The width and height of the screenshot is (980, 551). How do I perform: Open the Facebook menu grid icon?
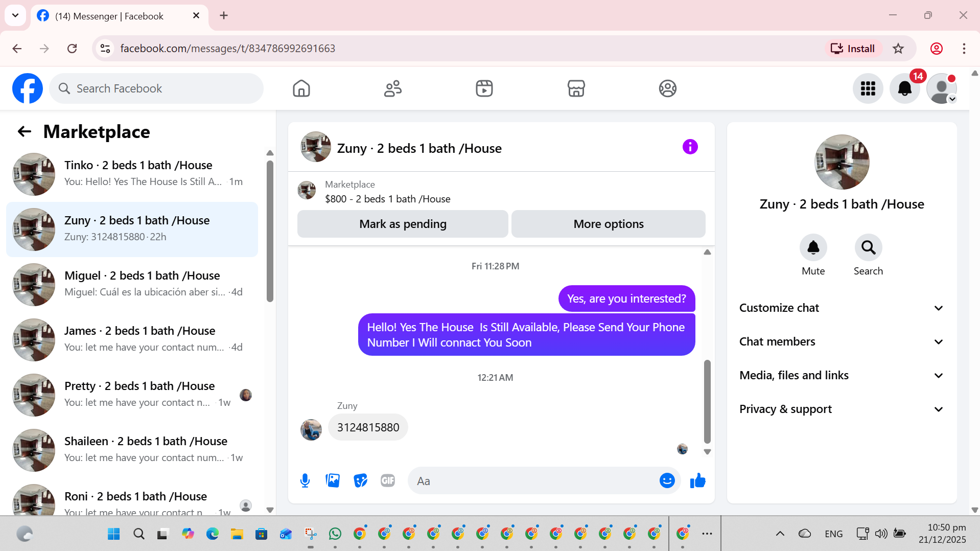coord(868,88)
